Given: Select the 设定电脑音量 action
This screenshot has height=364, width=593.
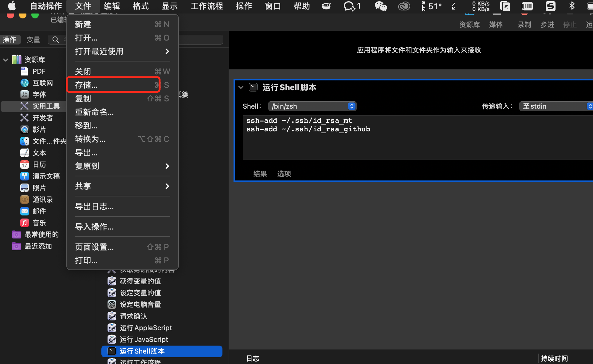Looking at the screenshot, I should click(x=140, y=304).
